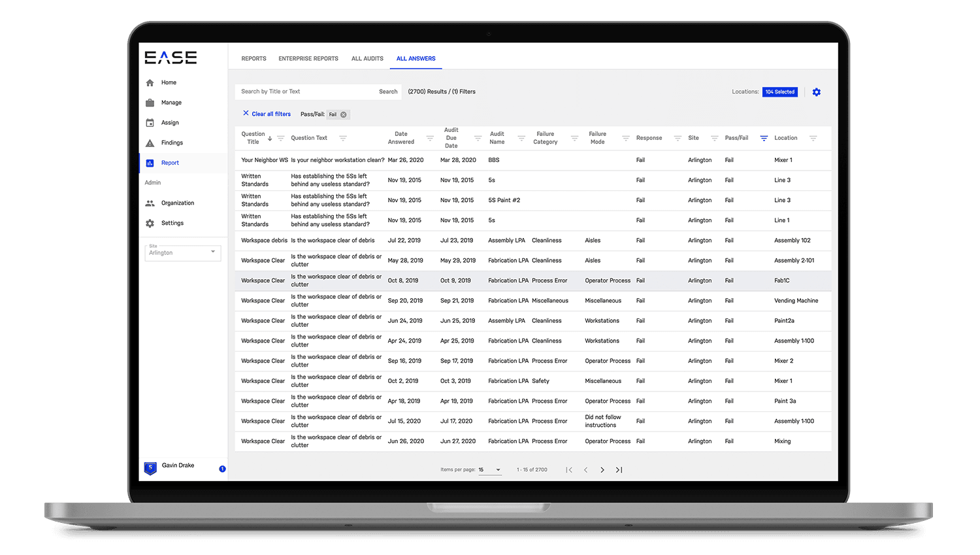Click the Findings warning triangle icon
Viewport: 980px width, 555px height.
coord(150,143)
